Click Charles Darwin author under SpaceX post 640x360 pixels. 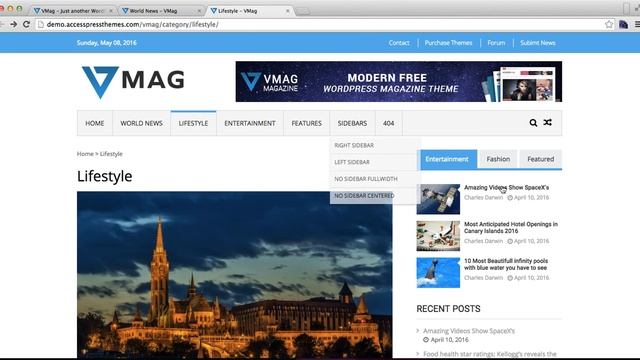(x=483, y=198)
